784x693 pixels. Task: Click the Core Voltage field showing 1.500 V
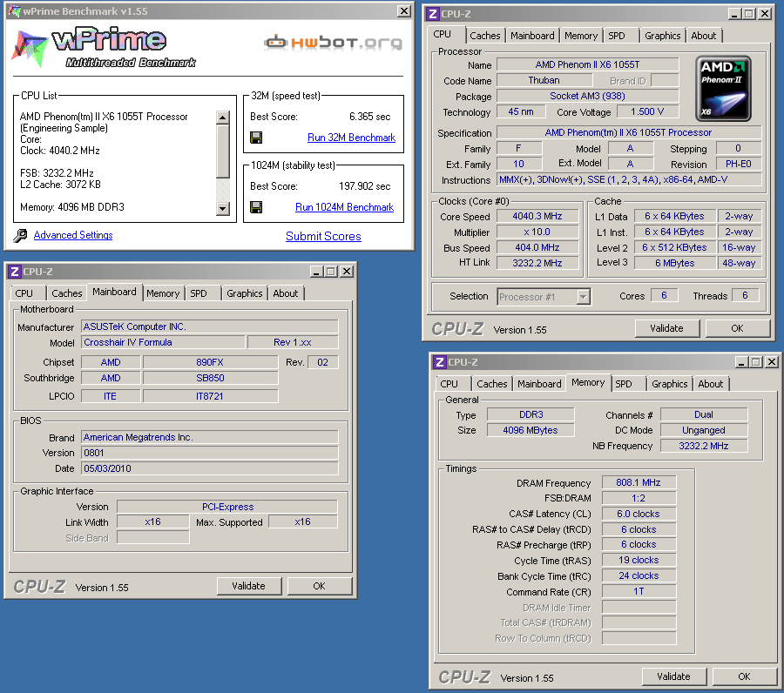(x=647, y=112)
